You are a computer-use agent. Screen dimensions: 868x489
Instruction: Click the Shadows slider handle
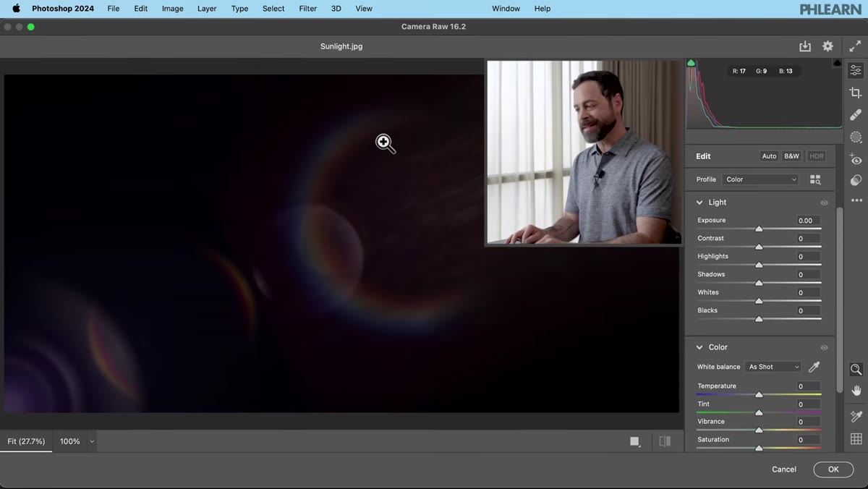(x=759, y=283)
